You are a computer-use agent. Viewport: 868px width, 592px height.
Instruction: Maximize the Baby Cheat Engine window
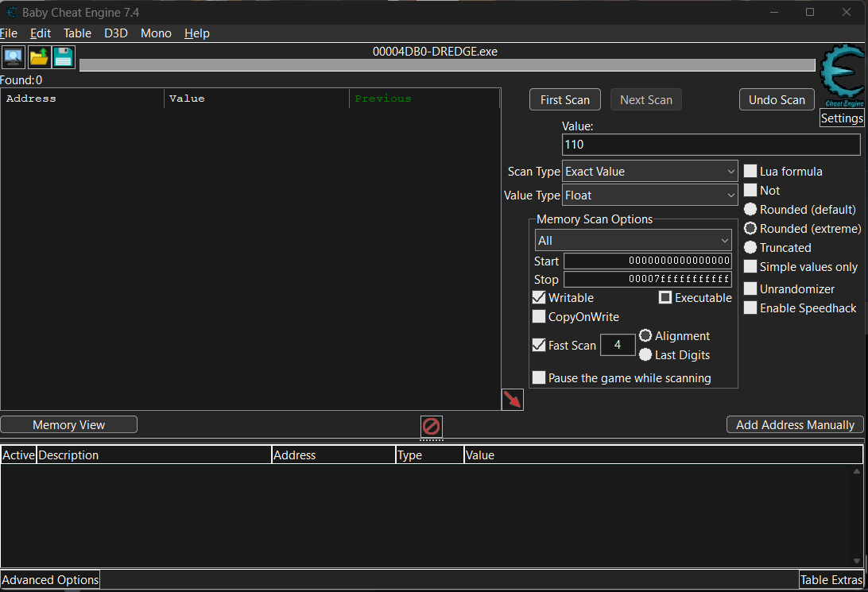click(810, 12)
